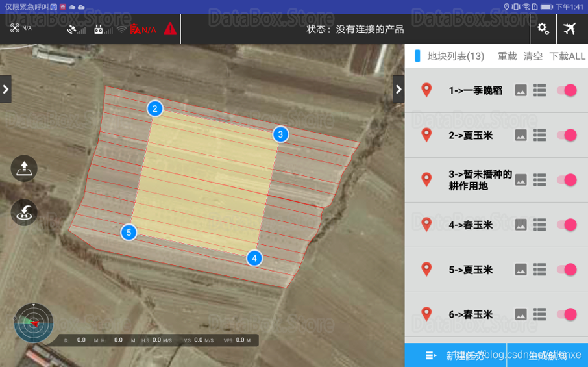Tap the drone N/A status icon
This screenshot has width=588, height=367.
coord(21,28)
